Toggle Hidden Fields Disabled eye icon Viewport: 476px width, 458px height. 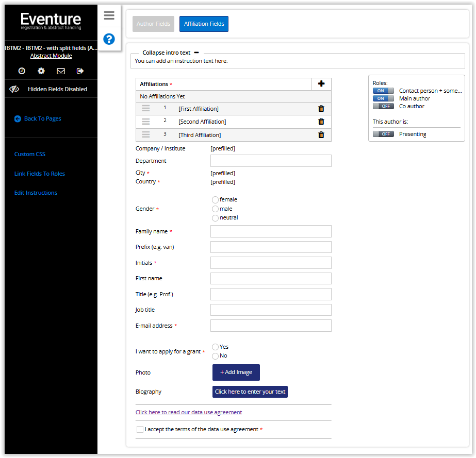click(14, 89)
